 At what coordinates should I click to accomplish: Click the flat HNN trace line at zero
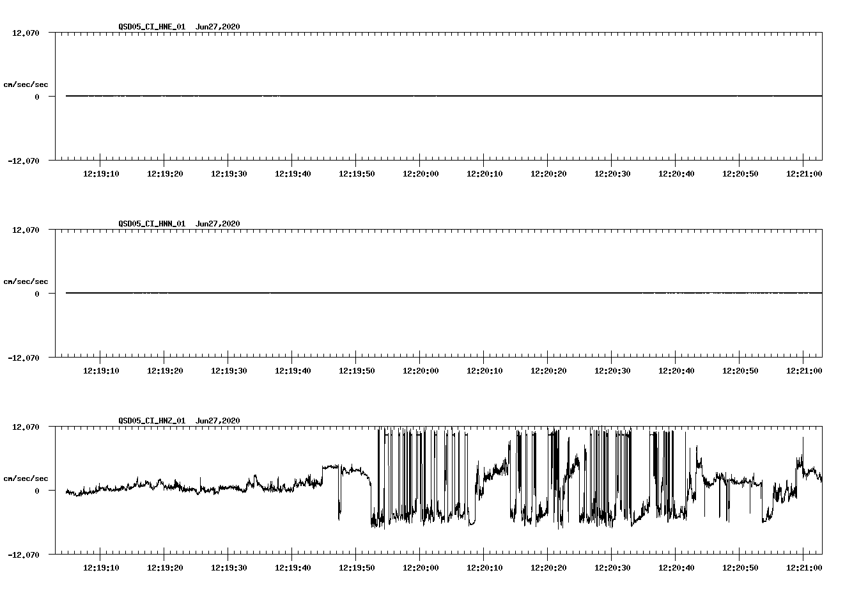coord(444,293)
